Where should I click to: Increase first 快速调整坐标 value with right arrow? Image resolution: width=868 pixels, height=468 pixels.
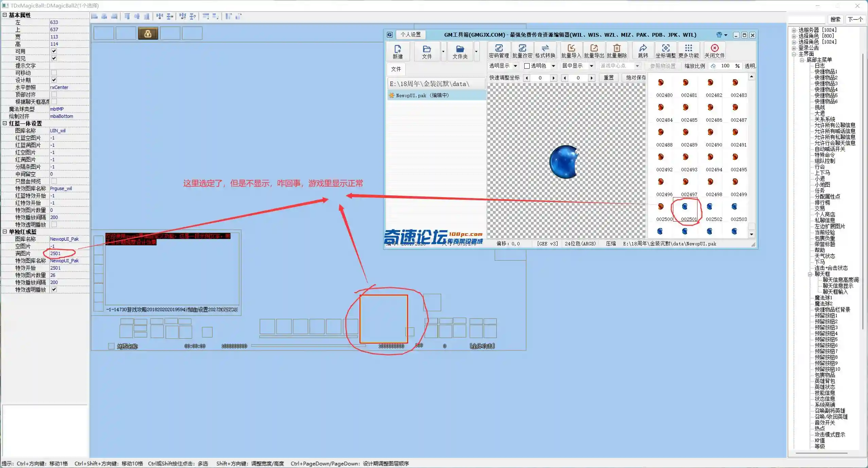[x=553, y=78]
